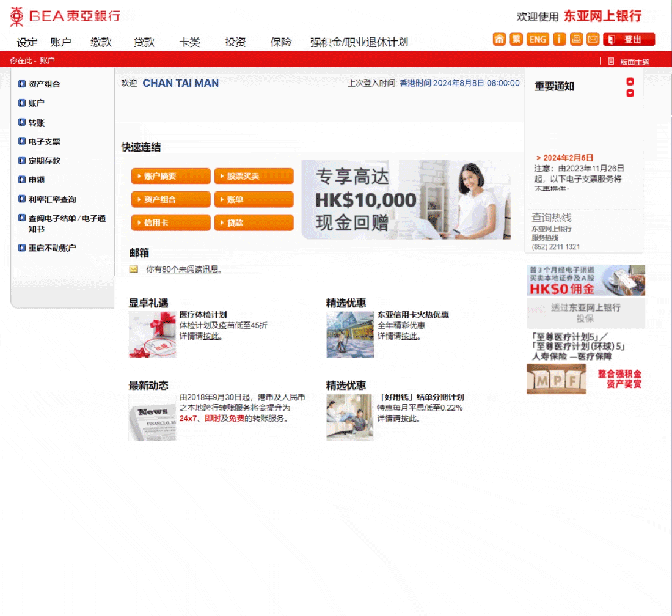Click blue arrow icon beside 定期存款
672x616 pixels.
22,161
